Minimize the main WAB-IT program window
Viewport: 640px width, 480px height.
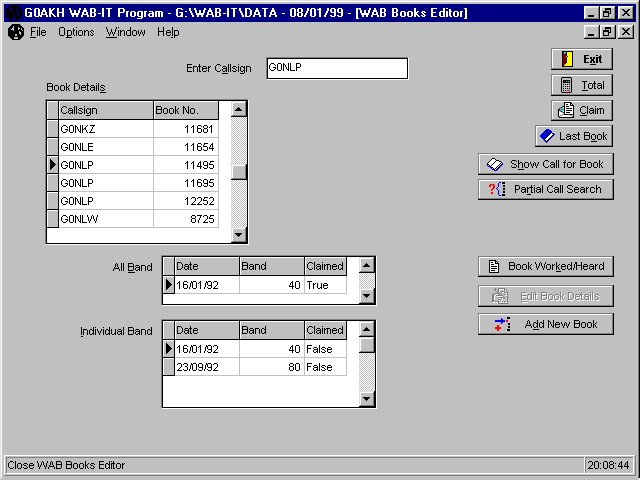tap(591, 13)
